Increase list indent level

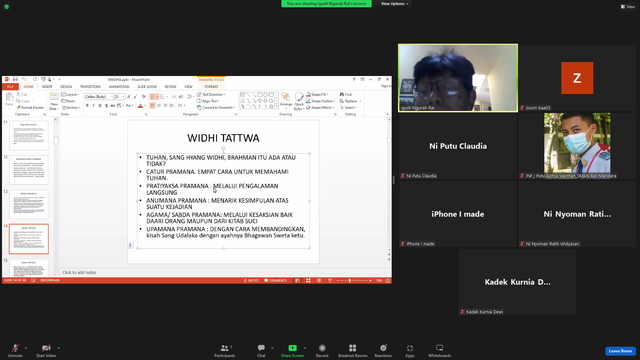(x=181, y=97)
